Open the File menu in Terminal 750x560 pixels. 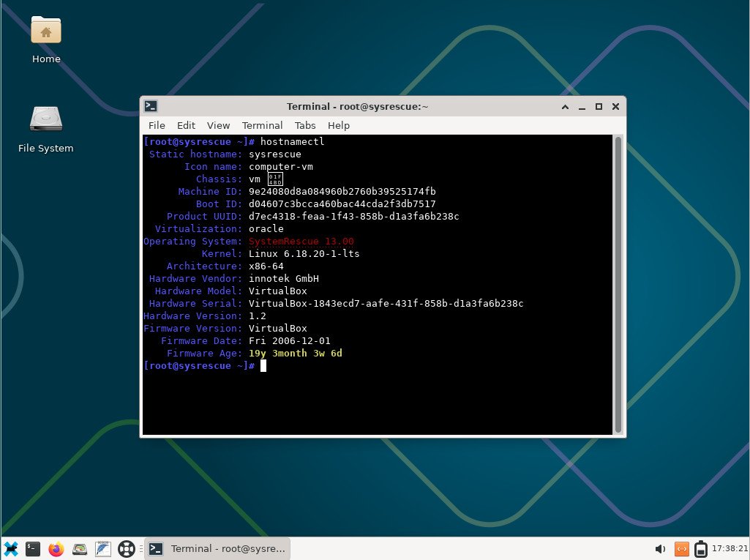157,125
